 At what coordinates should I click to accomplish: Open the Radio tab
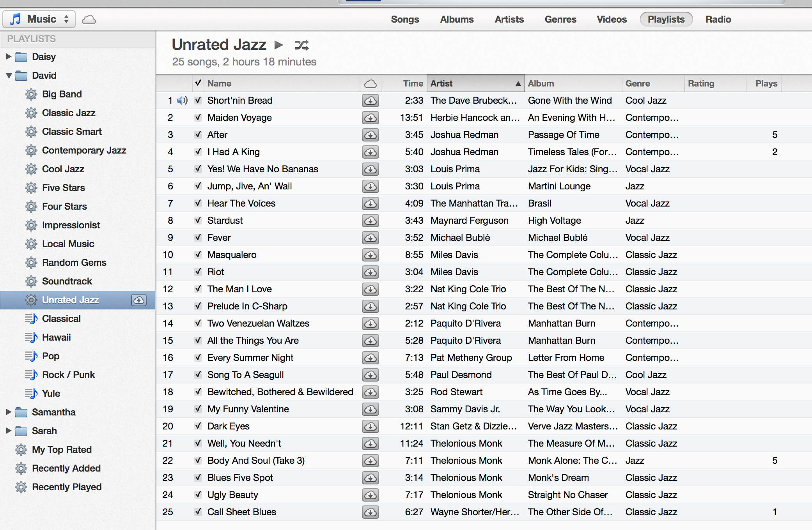(x=718, y=19)
